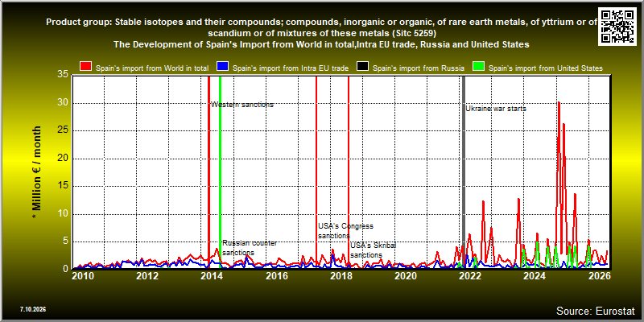Select legend label Spain's import from World in total
644x322 pixels.
click(x=152, y=68)
